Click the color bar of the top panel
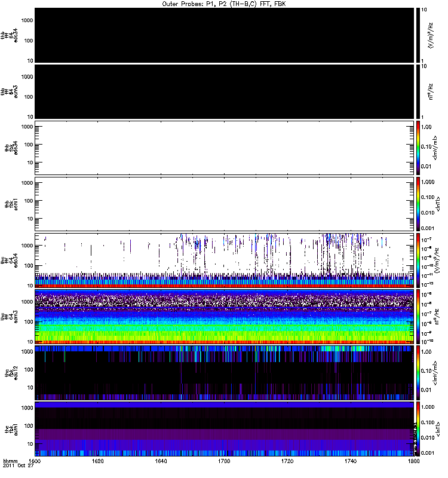Image resolution: width=448 pixels, height=478 pixels. point(419,35)
